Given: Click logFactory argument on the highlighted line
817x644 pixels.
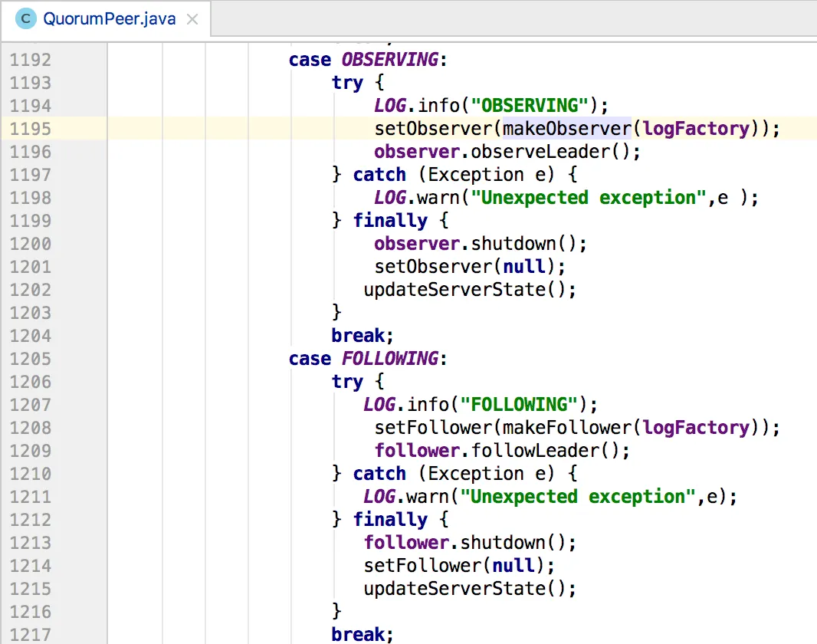Looking at the screenshot, I should coord(695,129).
